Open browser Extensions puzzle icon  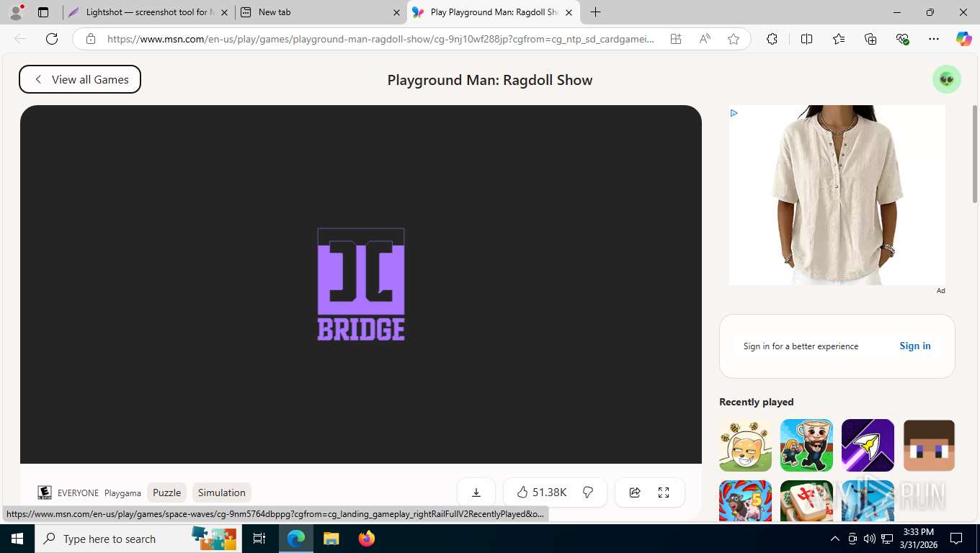(772, 39)
